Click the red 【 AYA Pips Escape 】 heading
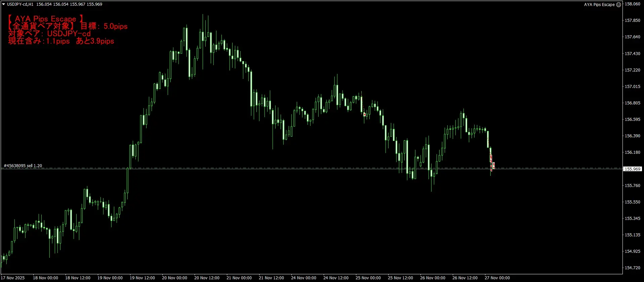 (45, 19)
